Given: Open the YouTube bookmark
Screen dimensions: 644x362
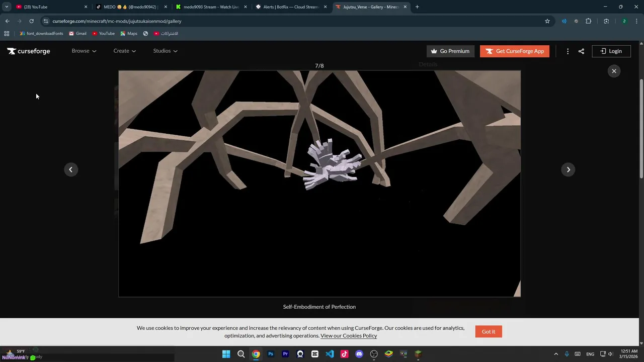Looking at the screenshot, I should tap(103, 34).
